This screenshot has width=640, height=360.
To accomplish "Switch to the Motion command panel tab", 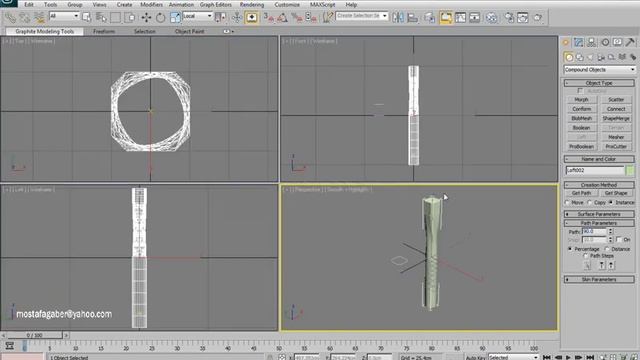I will (605, 42).
